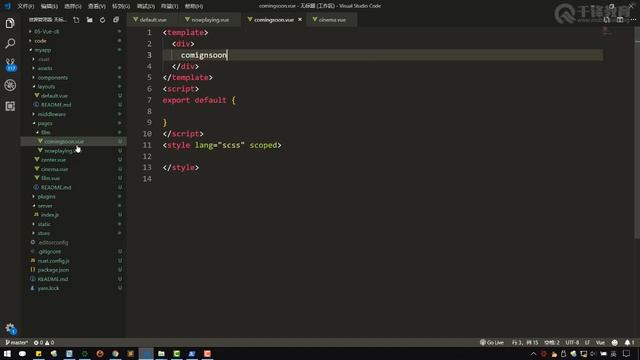Click the LF end-of-line indicator

click(587, 342)
